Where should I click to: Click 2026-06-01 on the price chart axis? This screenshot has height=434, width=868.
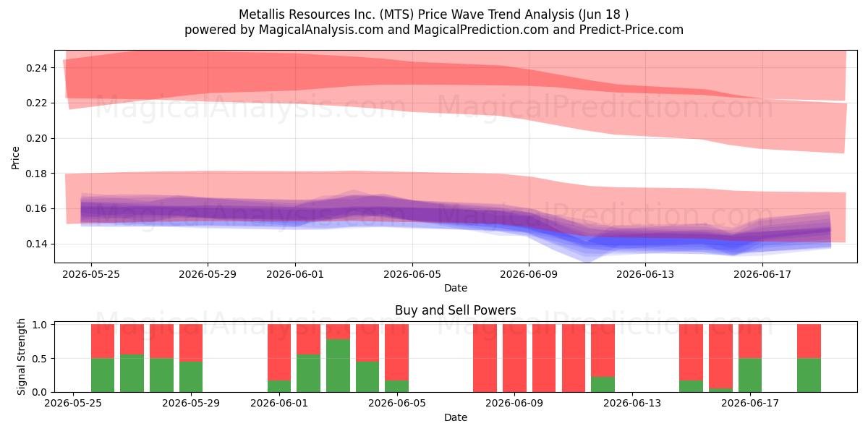(x=295, y=274)
